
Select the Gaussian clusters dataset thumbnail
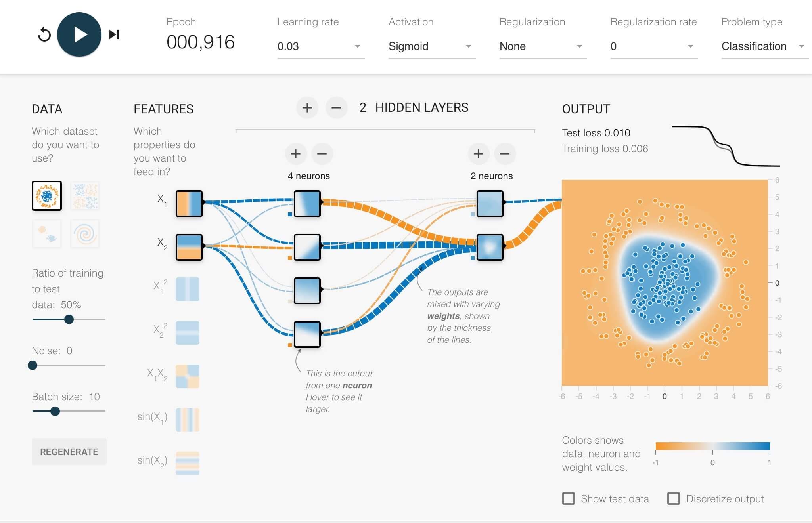tap(47, 234)
